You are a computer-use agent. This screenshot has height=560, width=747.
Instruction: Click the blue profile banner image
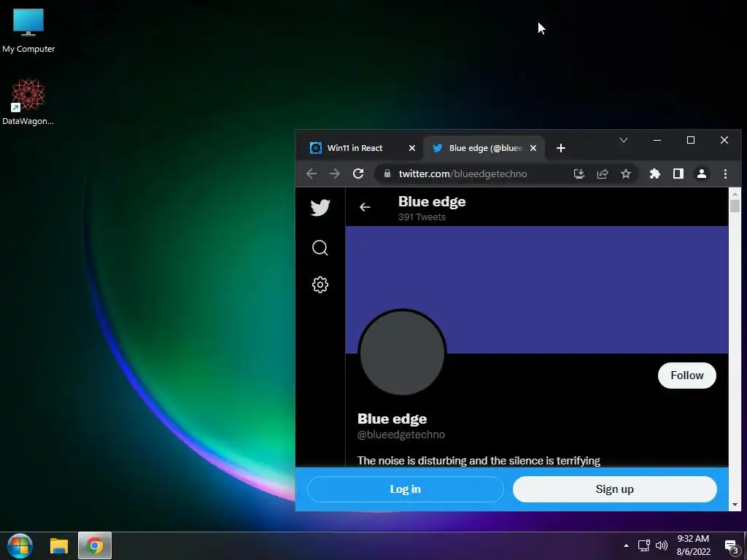coord(537,289)
